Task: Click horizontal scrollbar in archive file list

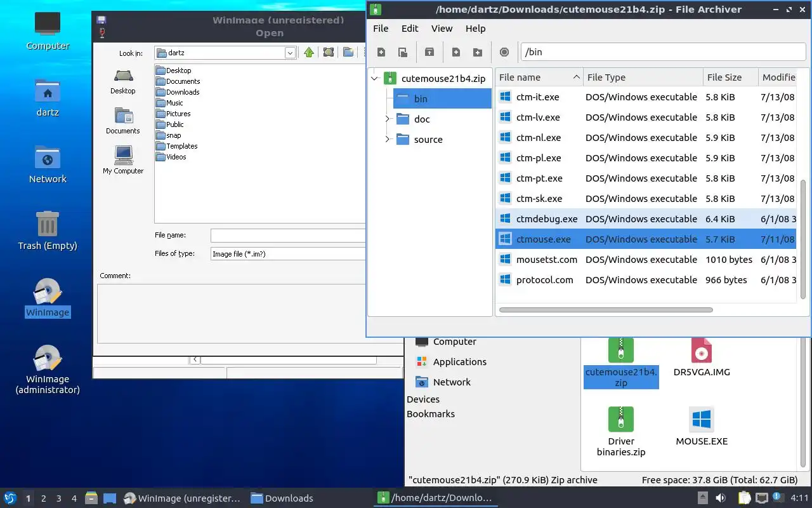Action: pyautogui.click(x=606, y=310)
